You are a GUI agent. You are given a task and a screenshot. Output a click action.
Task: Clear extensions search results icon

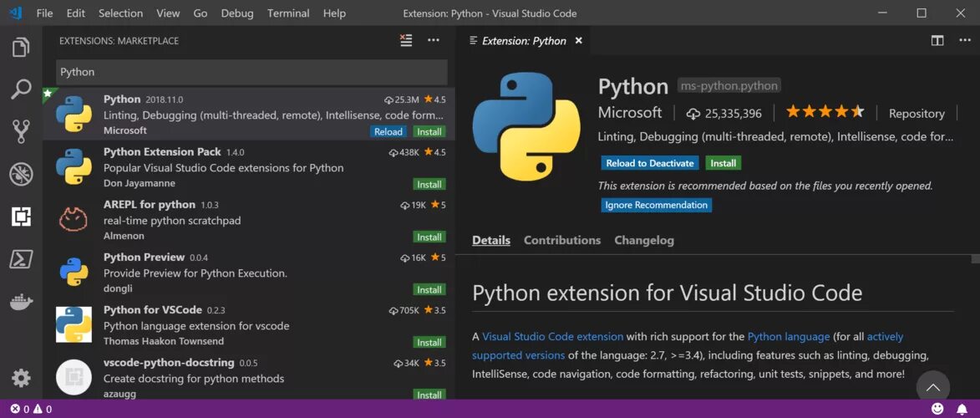coord(406,41)
